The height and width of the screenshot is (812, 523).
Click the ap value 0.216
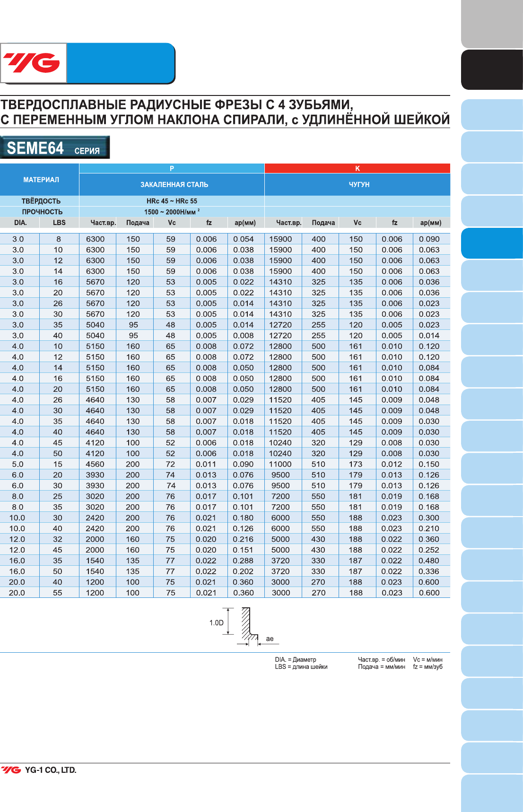click(243, 539)
